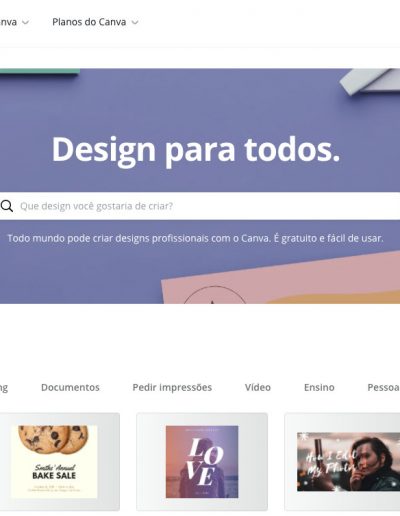
Task: Switch to the Pedir impressões tab
Action: (x=172, y=387)
